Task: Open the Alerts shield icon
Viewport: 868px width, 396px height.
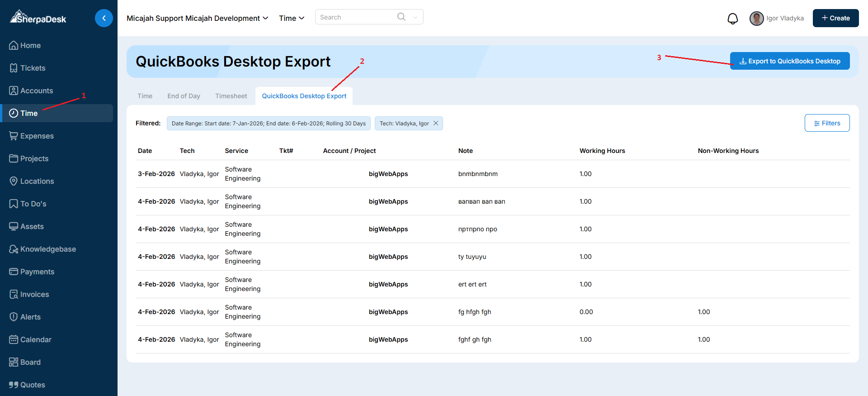Action: click(x=14, y=317)
